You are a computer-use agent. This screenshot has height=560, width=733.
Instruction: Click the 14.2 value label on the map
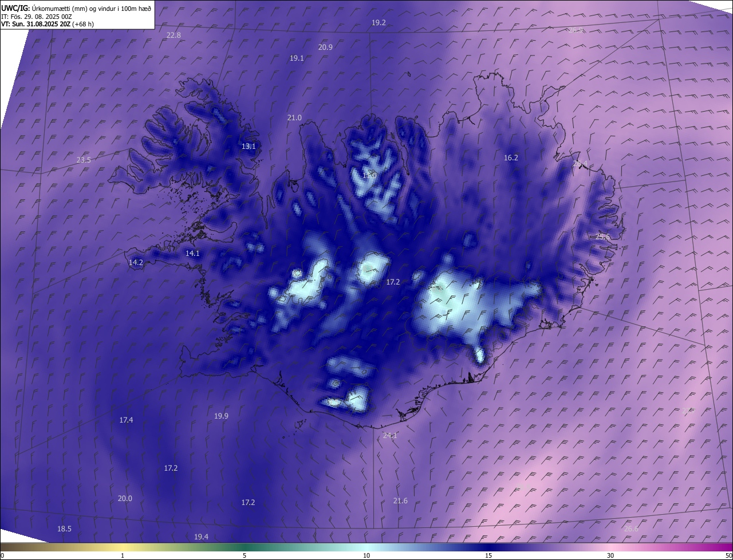(136, 263)
